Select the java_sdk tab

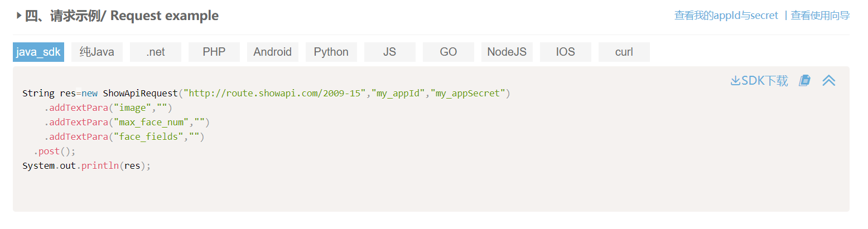[x=38, y=52]
